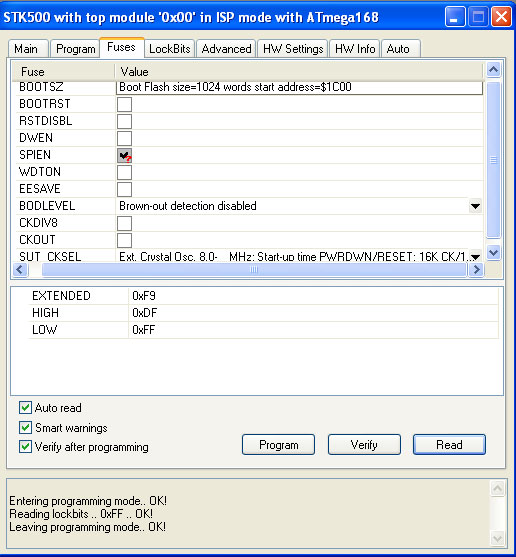Screen dimensions: 516x557
Task: Click the Value column header
Action: point(299,72)
